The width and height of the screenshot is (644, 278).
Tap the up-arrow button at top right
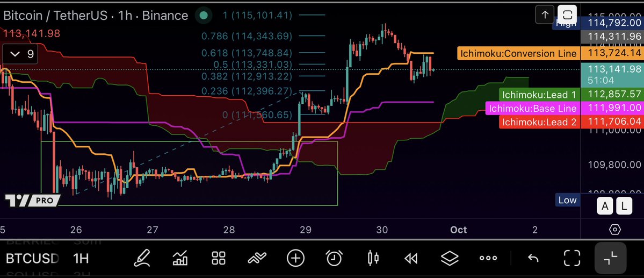click(545, 15)
